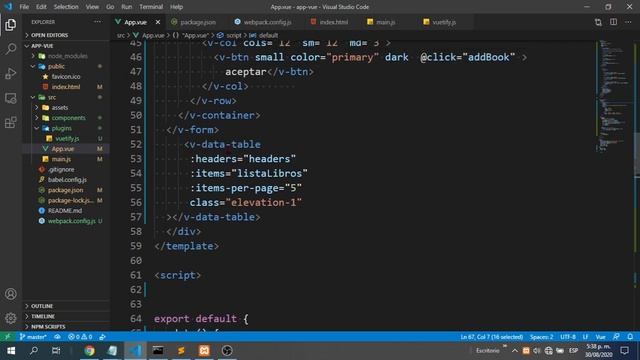Collapse the public folder
The height and width of the screenshot is (360, 640).
coord(56,66)
